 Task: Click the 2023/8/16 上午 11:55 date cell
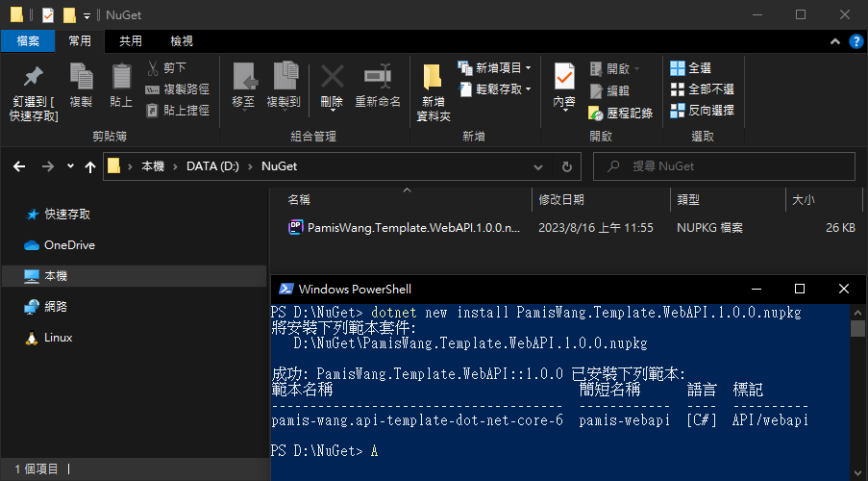596,228
